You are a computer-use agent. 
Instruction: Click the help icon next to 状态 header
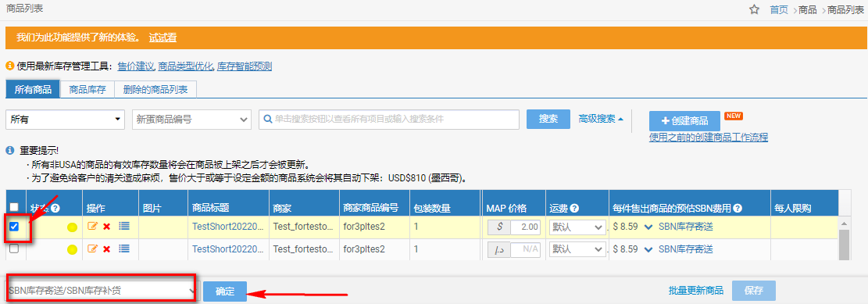pos(55,208)
